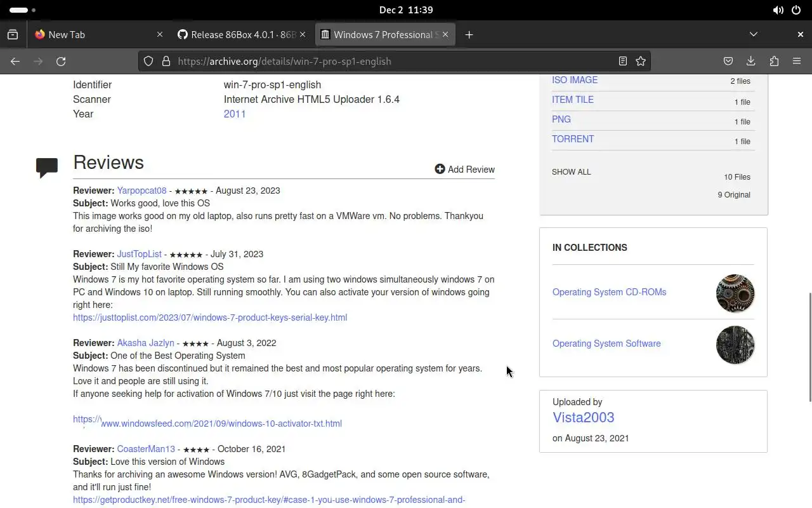Viewport: 812px width, 508px height.
Task: Open reviewer JustTopList's profile
Action: pyautogui.click(x=139, y=254)
